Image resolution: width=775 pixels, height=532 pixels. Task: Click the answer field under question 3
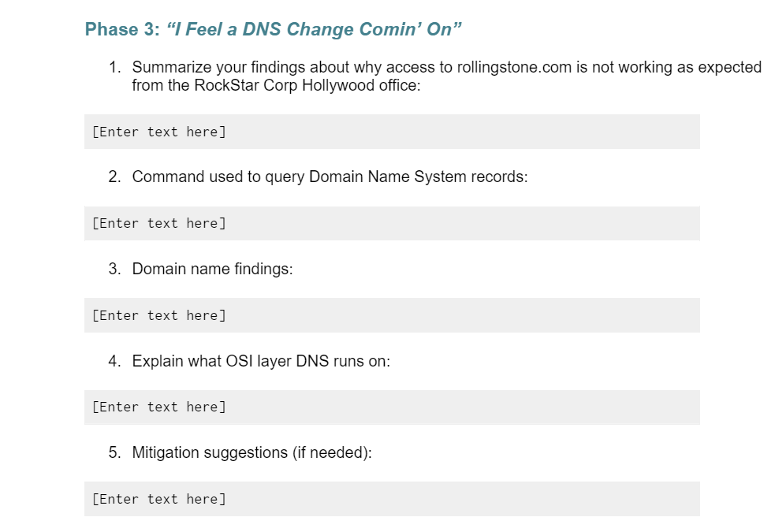tap(392, 315)
